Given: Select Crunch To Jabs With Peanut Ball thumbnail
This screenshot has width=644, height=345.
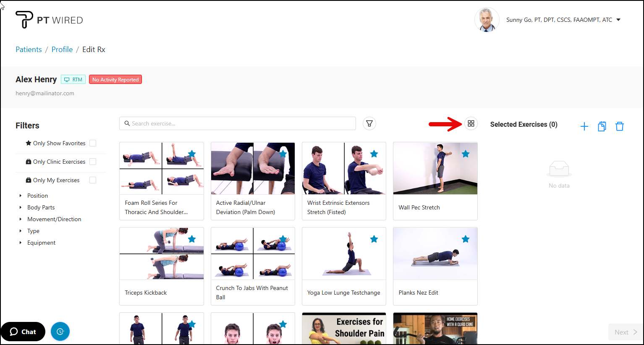Looking at the screenshot, I should pos(253,254).
